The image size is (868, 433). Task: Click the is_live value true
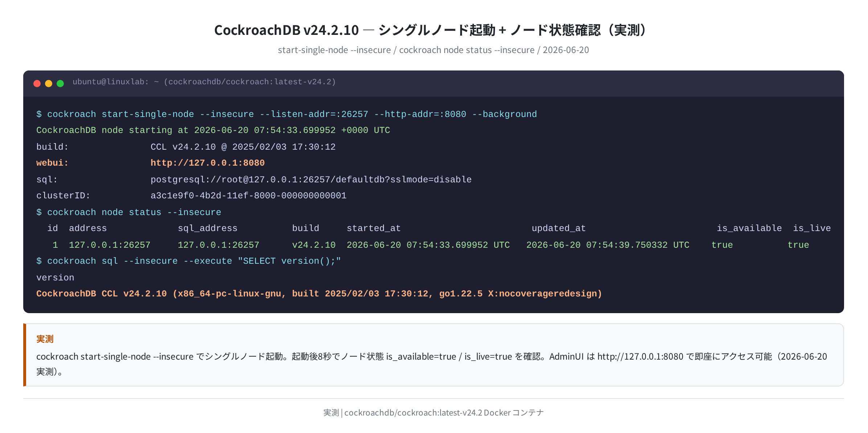pyautogui.click(x=798, y=245)
